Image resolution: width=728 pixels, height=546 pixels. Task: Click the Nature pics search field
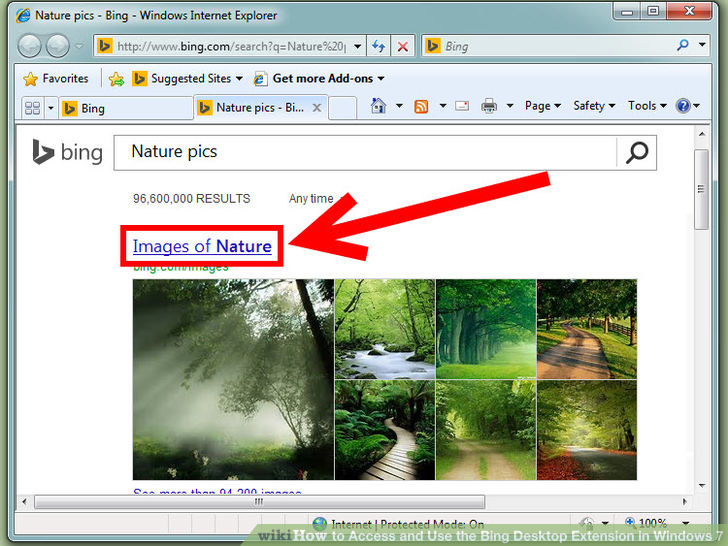365,152
